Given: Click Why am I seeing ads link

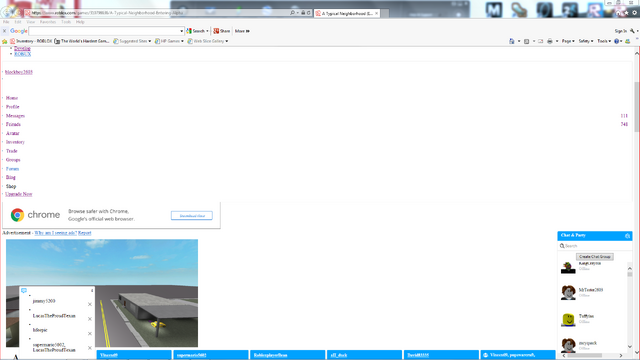Looking at the screenshot, I should (x=56, y=233).
